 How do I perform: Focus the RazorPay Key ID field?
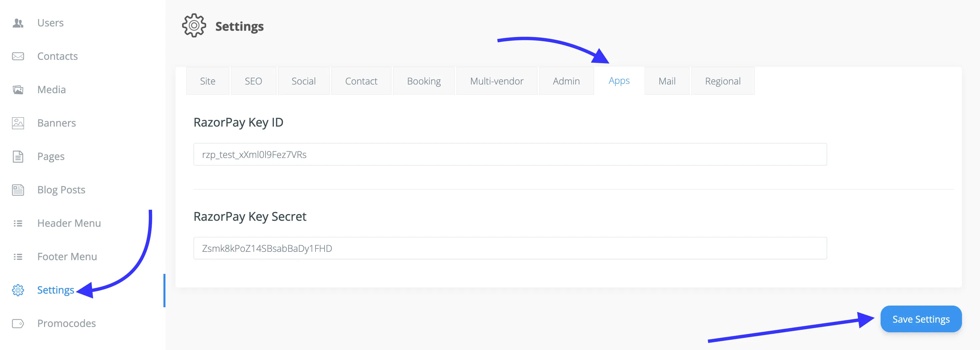click(x=510, y=154)
